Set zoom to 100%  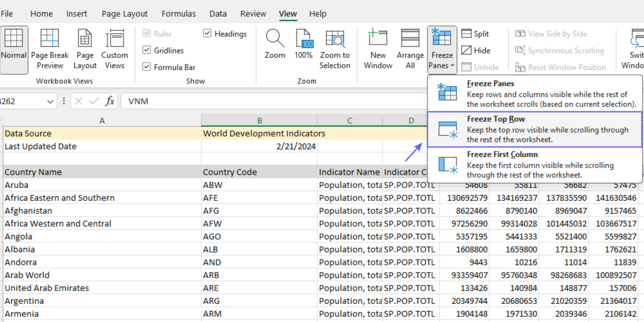[x=303, y=44]
